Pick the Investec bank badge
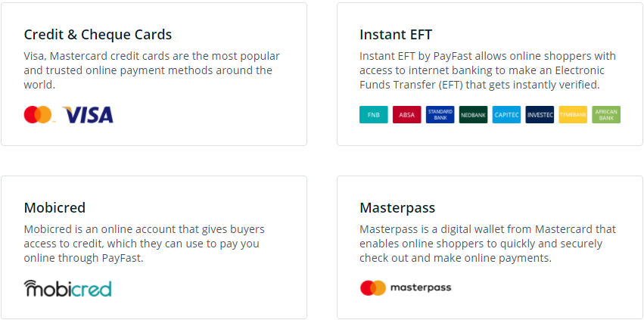Viewport: 644px width, 320px height. 540,115
